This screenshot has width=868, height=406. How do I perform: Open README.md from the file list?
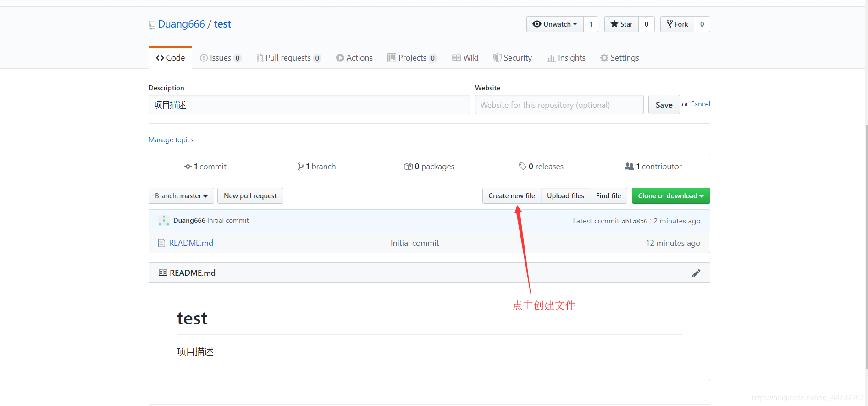(x=191, y=243)
